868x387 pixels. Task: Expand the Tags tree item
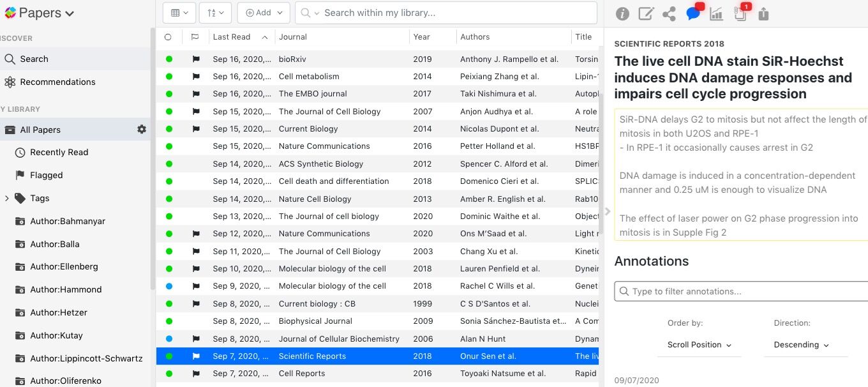pos(6,198)
